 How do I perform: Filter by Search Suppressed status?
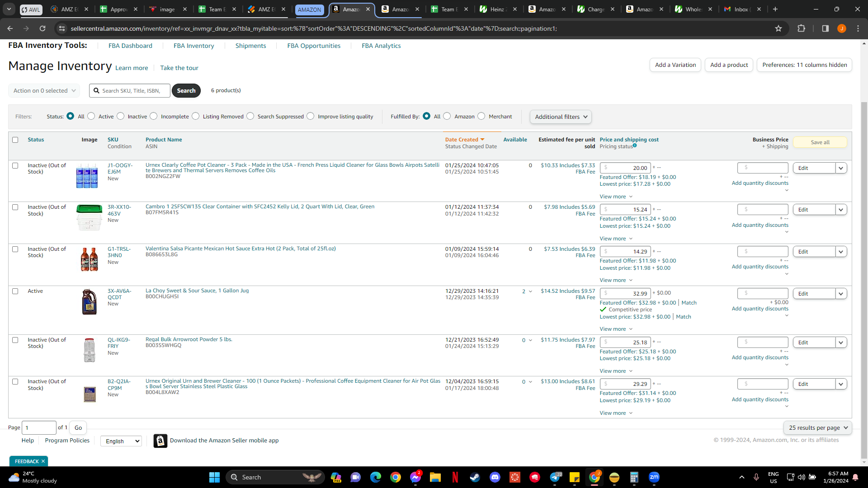[x=250, y=116]
